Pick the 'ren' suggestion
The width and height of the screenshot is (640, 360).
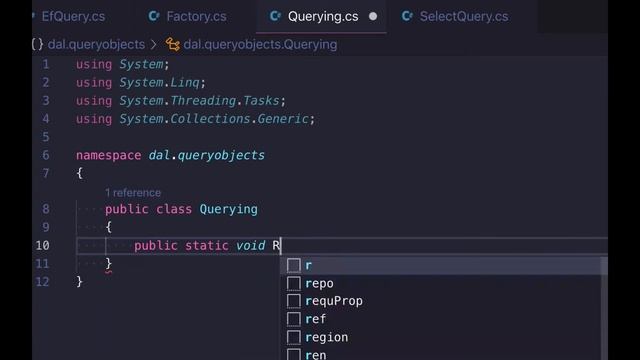(441, 353)
